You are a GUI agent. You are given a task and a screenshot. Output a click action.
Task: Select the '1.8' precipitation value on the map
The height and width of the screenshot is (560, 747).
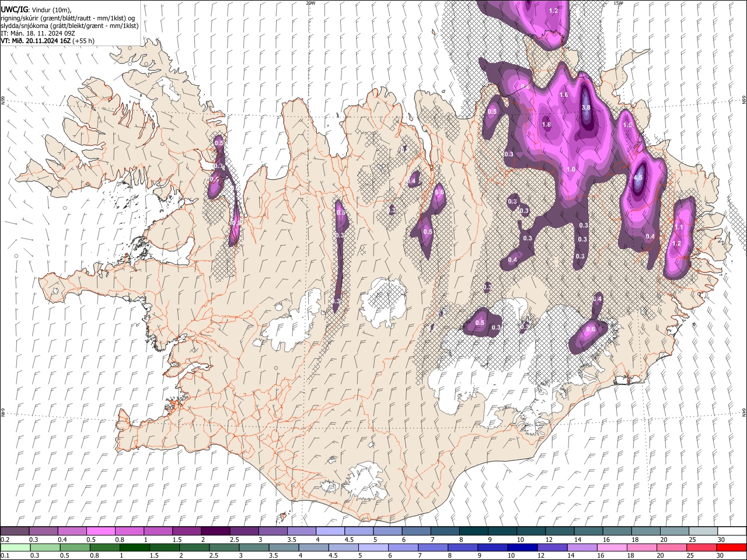pyautogui.click(x=546, y=124)
